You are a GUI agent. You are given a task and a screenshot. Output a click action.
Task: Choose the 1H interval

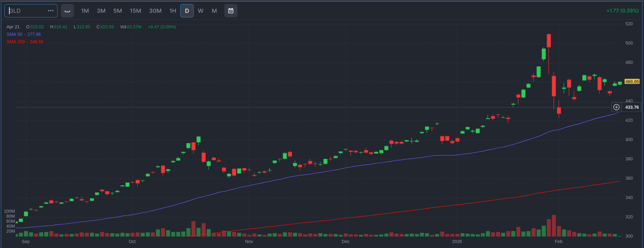click(x=173, y=11)
